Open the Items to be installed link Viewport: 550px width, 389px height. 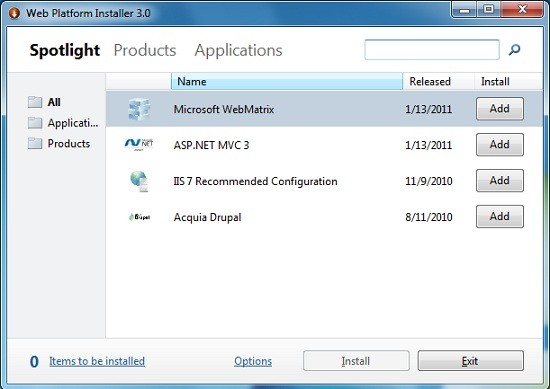(97, 361)
